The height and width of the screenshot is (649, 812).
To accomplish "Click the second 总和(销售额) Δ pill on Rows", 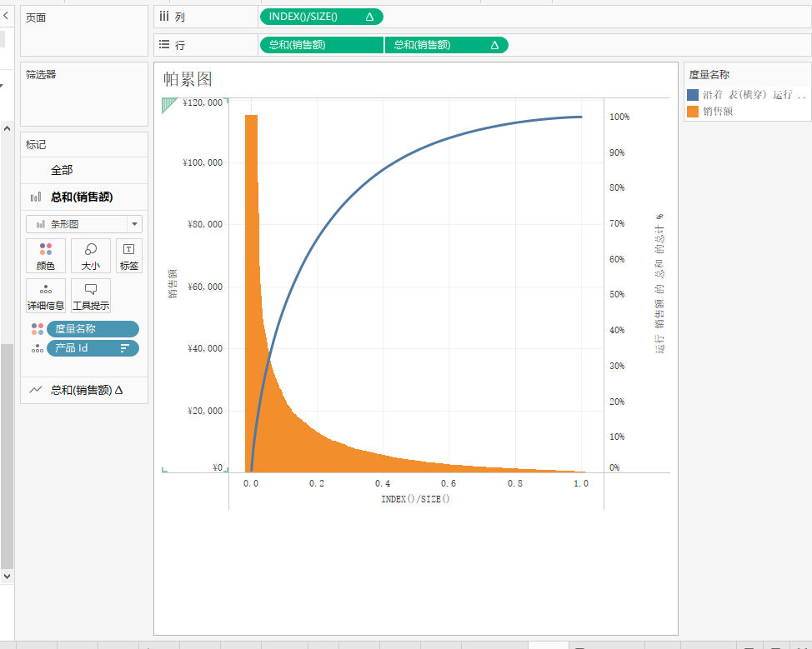I will [446, 45].
